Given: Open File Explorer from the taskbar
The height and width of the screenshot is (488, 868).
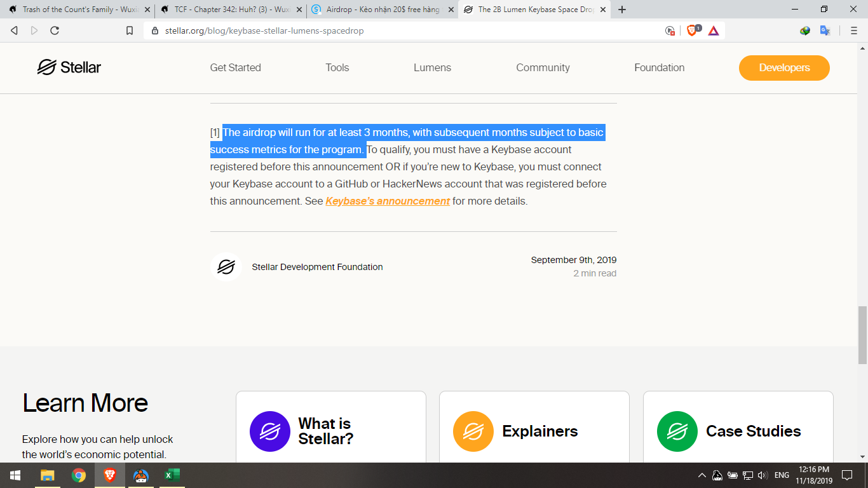Looking at the screenshot, I should click(x=48, y=475).
